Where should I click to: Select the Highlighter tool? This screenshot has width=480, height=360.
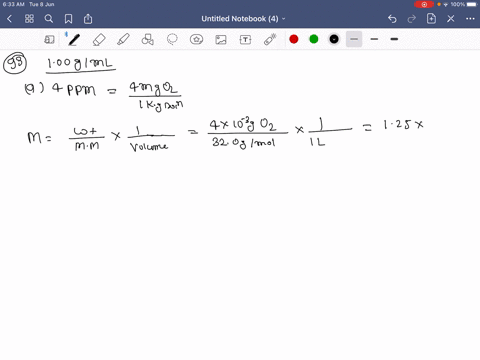[x=123, y=40]
